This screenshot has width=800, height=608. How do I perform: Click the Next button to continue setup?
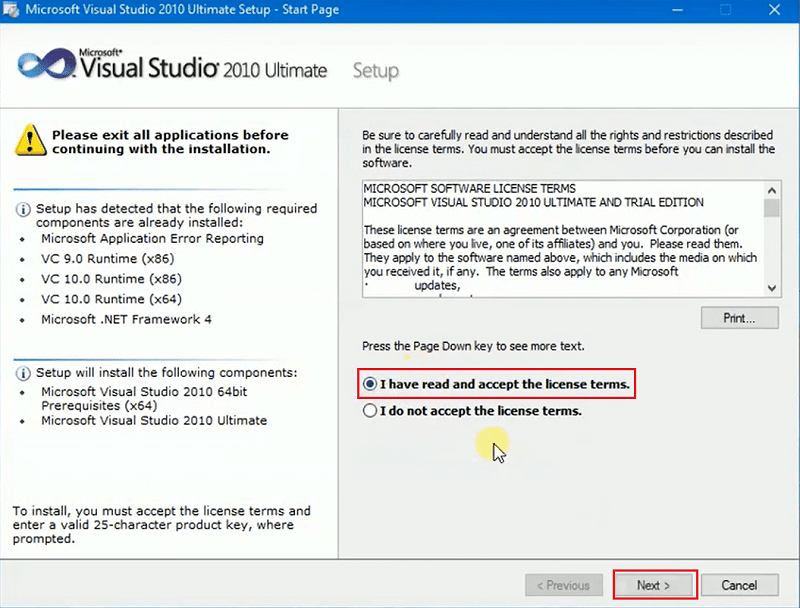coord(654,585)
